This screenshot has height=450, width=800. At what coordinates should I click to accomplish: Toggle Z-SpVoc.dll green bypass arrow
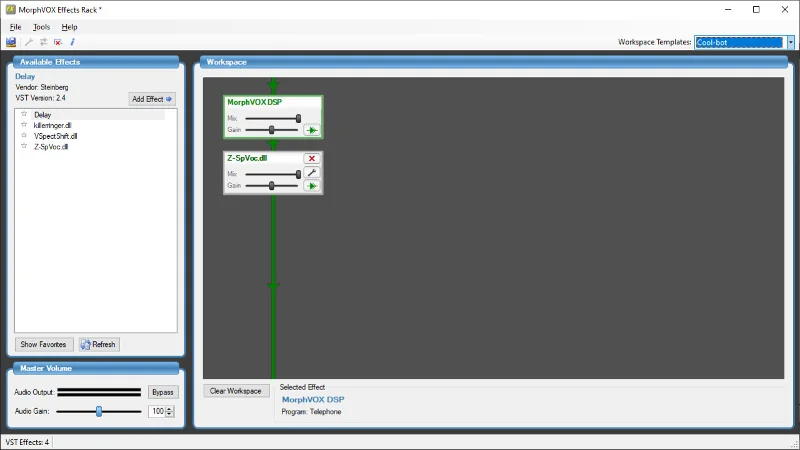(x=312, y=186)
